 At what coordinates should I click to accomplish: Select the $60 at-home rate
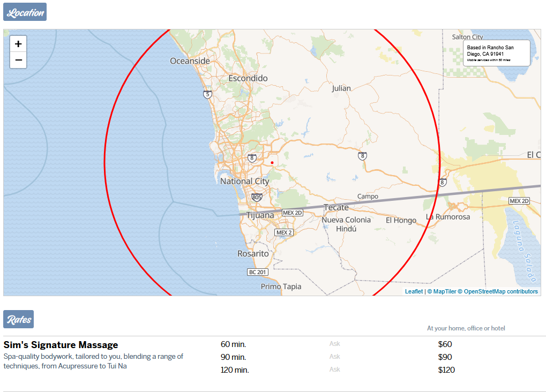coord(445,344)
